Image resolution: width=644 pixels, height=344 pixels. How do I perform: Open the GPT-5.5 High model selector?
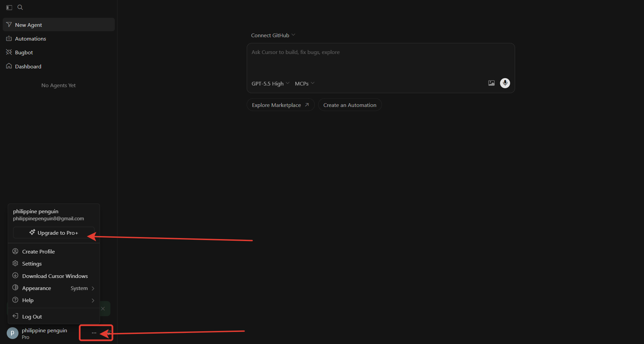[270, 83]
